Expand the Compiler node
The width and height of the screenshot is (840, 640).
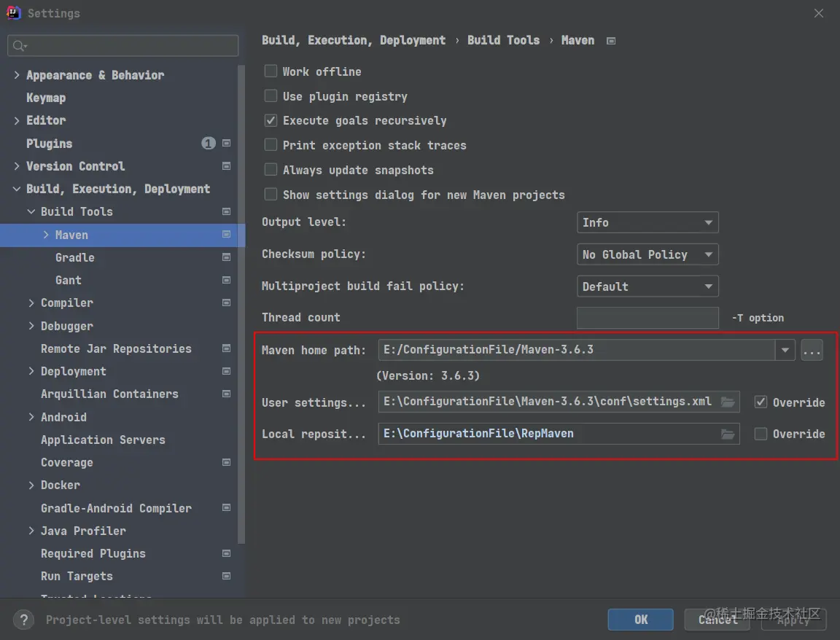31,303
